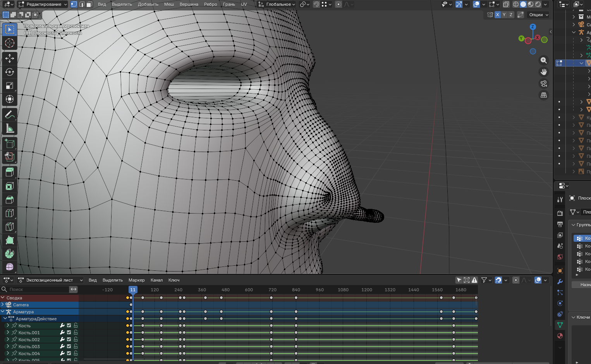Open the Меш menu
591x364 pixels.
[x=169, y=4]
